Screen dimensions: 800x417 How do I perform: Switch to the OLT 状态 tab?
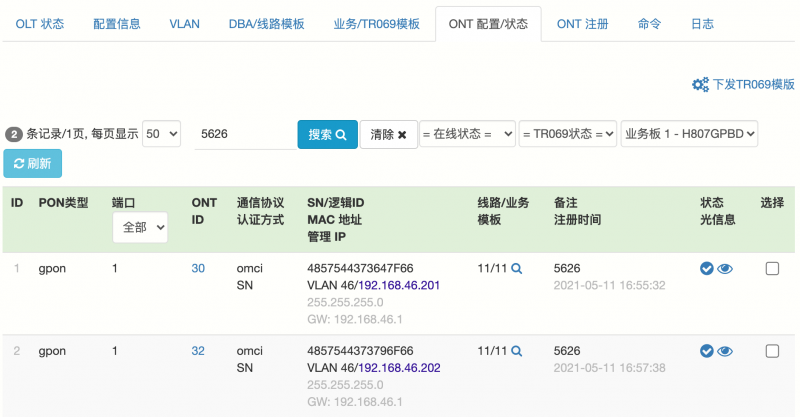point(40,24)
